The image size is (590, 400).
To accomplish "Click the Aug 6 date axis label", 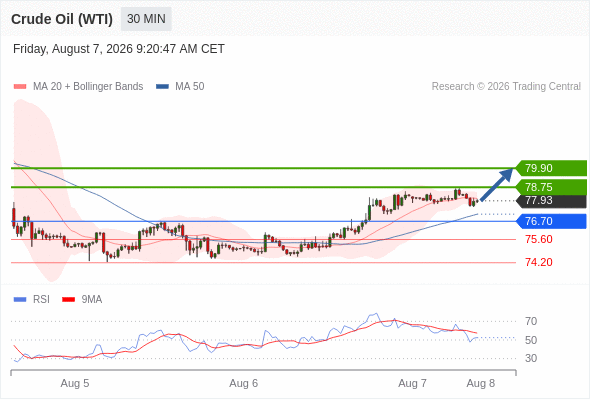I will [x=244, y=383].
